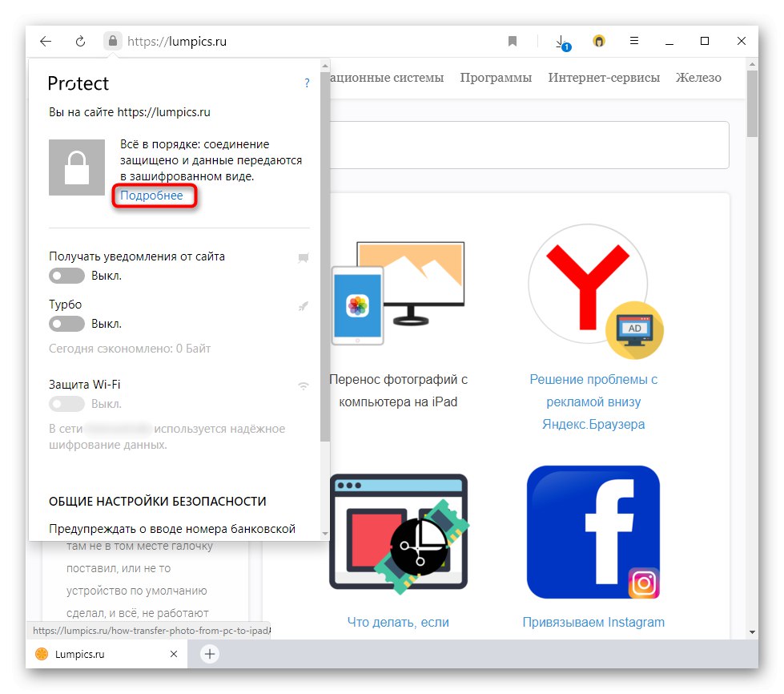
Task: Open Yandex Browser ad article thumbnail
Action: coord(594,291)
